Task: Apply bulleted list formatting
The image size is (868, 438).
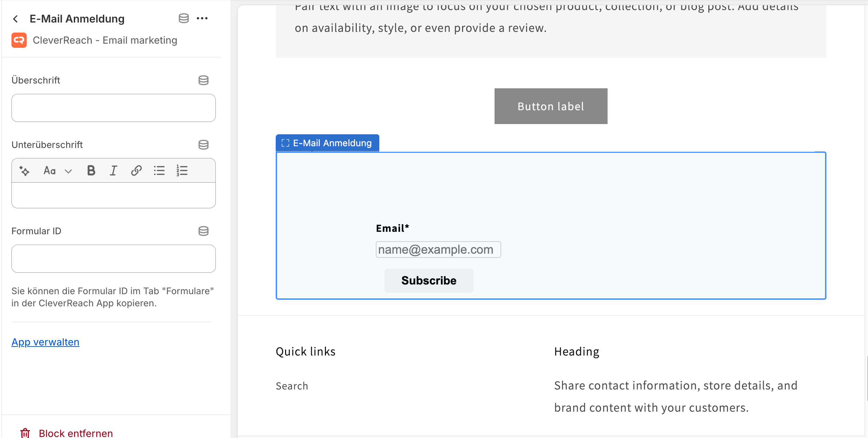Action: pos(159,170)
